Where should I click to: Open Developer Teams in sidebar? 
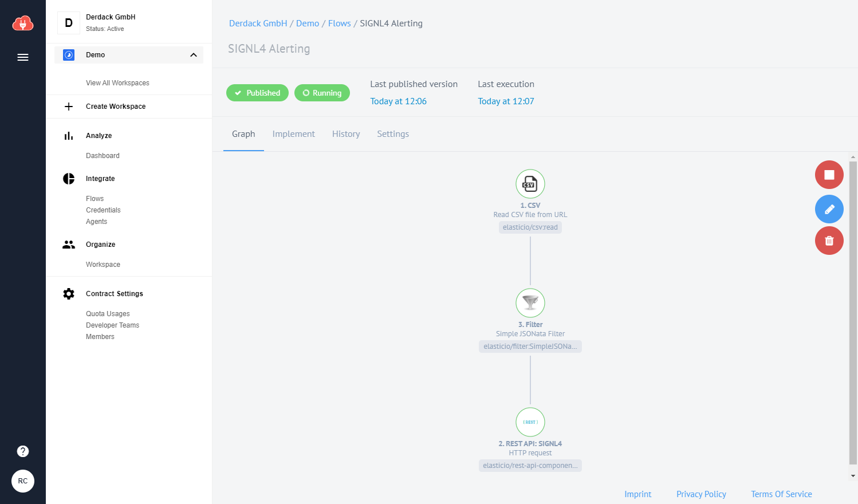tap(113, 325)
